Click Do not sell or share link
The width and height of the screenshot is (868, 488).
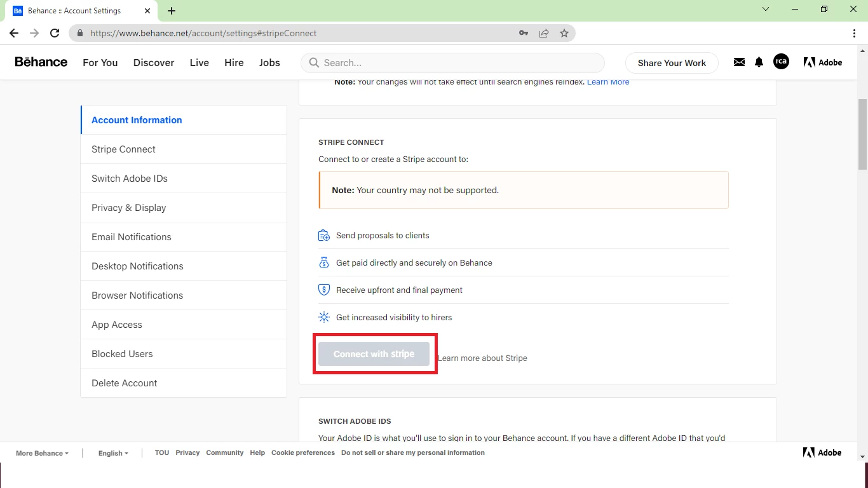click(413, 453)
